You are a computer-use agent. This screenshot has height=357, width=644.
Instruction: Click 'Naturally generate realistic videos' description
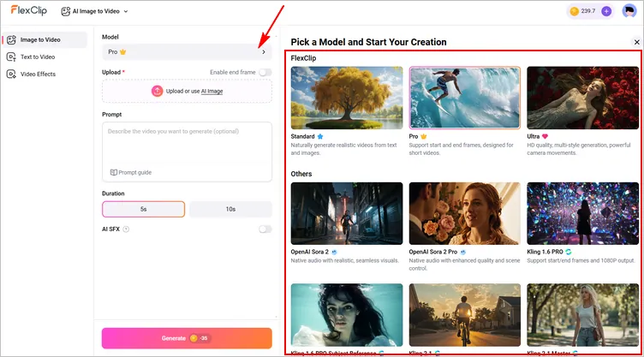click(x=343, y=149)
